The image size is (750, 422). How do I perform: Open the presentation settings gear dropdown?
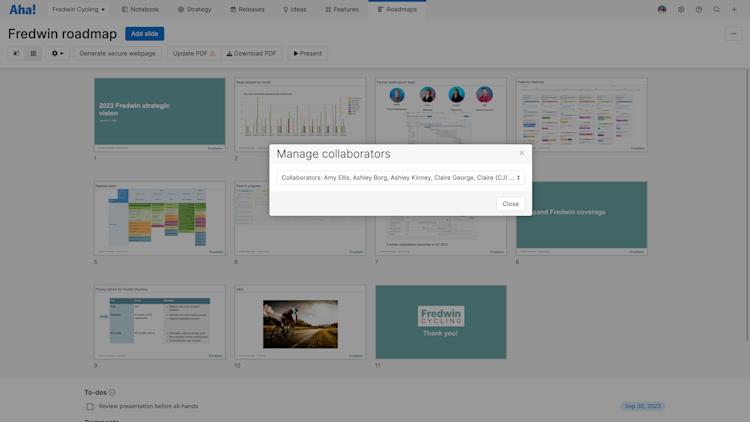[x=57, y=53]
